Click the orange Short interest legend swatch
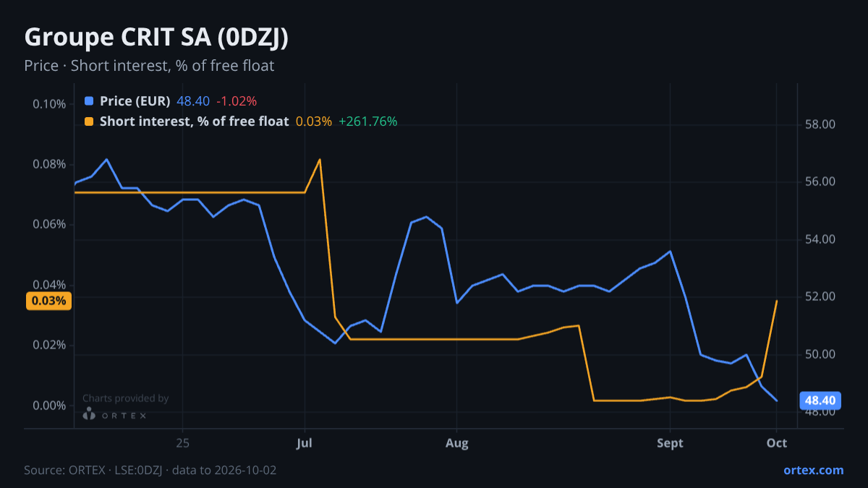Viewport: 868px width, 488px height. point(89,121)
